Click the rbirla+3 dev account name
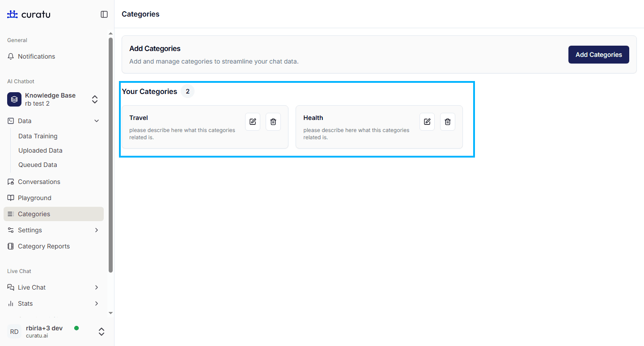This screenshot has height=346, width=644. click(x=44, y=328)
